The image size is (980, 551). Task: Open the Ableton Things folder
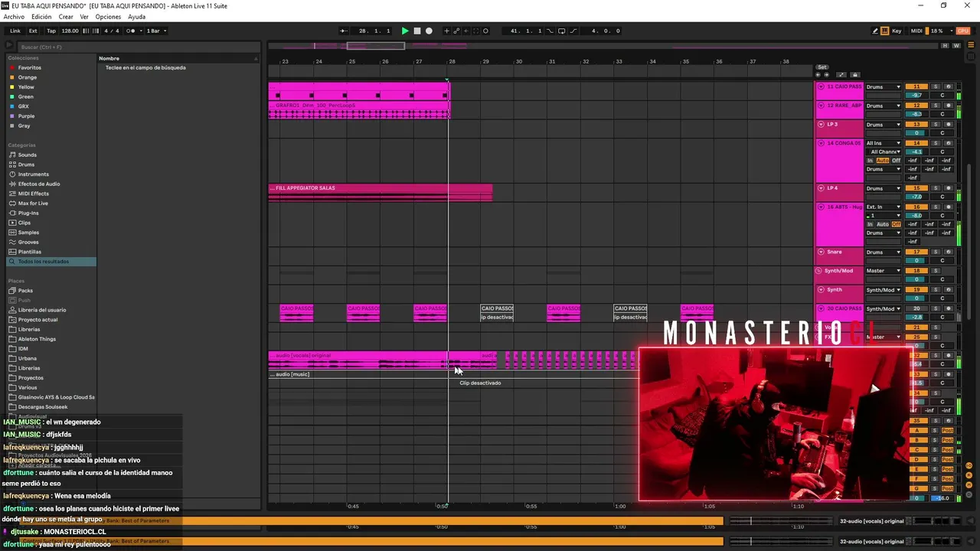point(37,339)
